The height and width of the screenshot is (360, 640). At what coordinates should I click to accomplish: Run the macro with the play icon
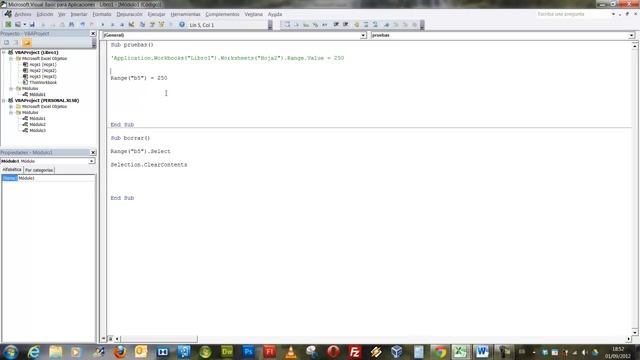(x=103, y=24)
